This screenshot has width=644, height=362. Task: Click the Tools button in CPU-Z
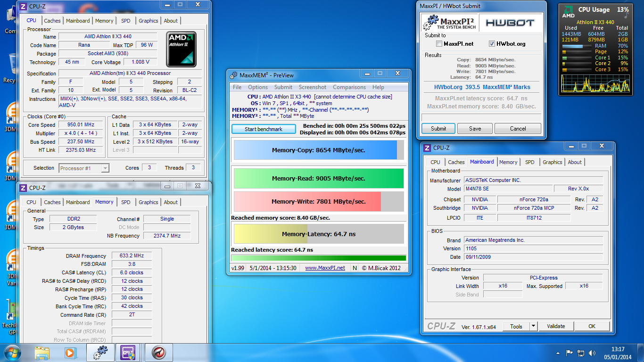coord(516,326)
